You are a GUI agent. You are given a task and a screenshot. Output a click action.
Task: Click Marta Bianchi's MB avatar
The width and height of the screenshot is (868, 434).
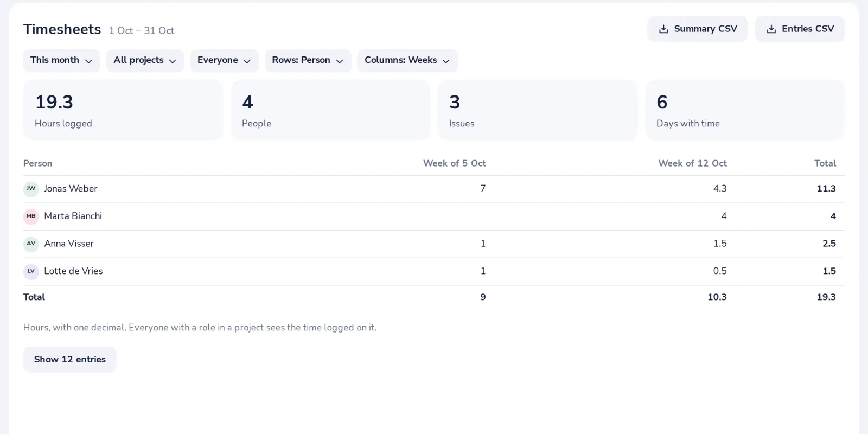tap(31, 216)
